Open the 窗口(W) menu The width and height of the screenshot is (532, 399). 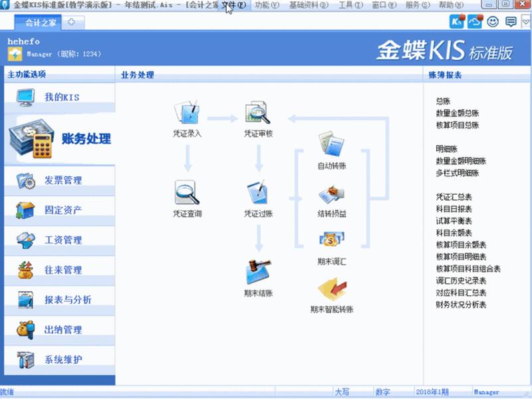click(x=384, y=5)
